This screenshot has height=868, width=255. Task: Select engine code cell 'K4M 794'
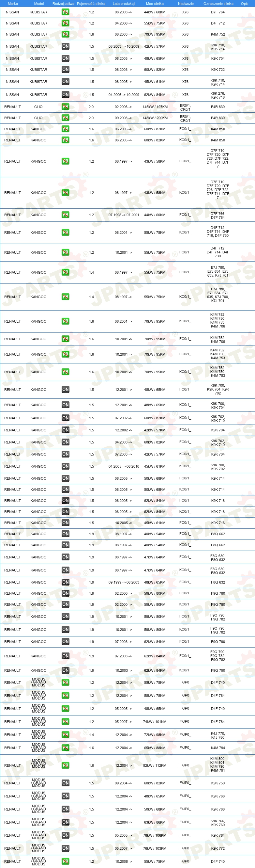click(x=217, y=748)
